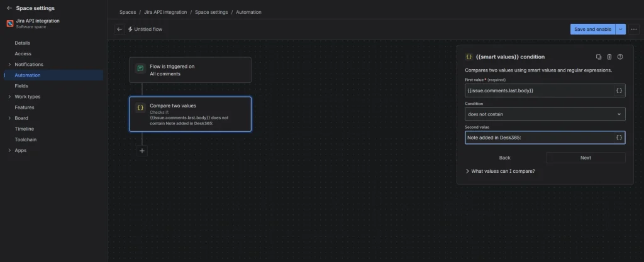Add a component with the plus button
The width and height of the screenshot is (644, 262).
point(142,151)
